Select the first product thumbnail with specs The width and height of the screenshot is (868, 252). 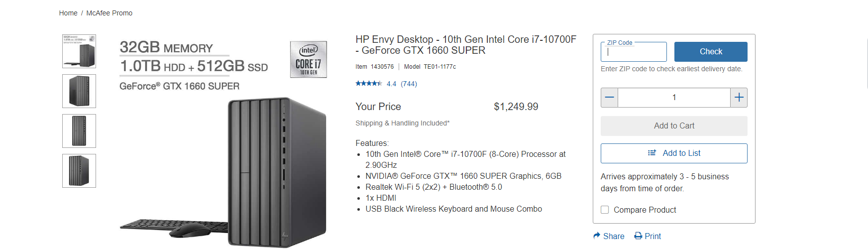pyautogui.click(x=79, y=51)
